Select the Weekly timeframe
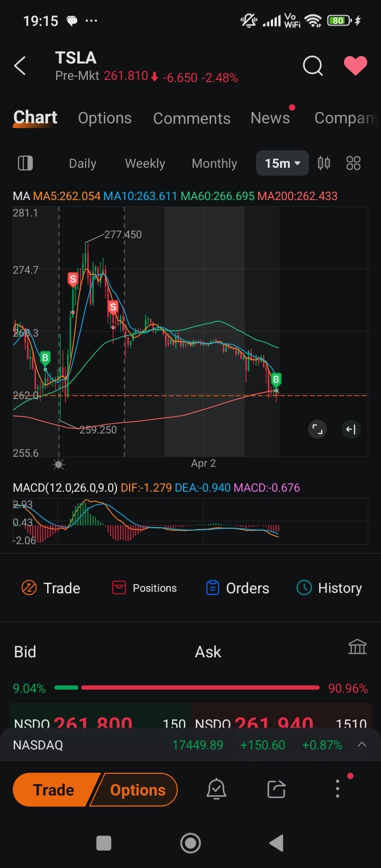The image size is (381, 868). click(145, 164)
